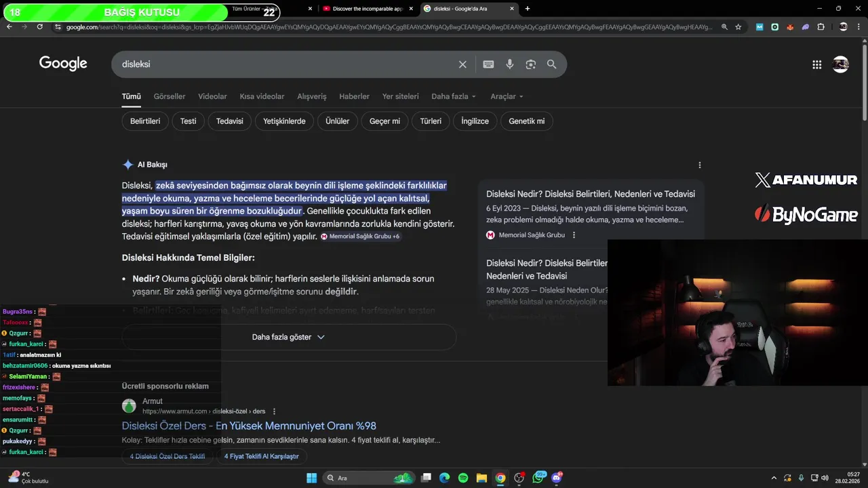Open the Chrome extensions puzzle icon
Screen dimensions: 868x488
821,27
